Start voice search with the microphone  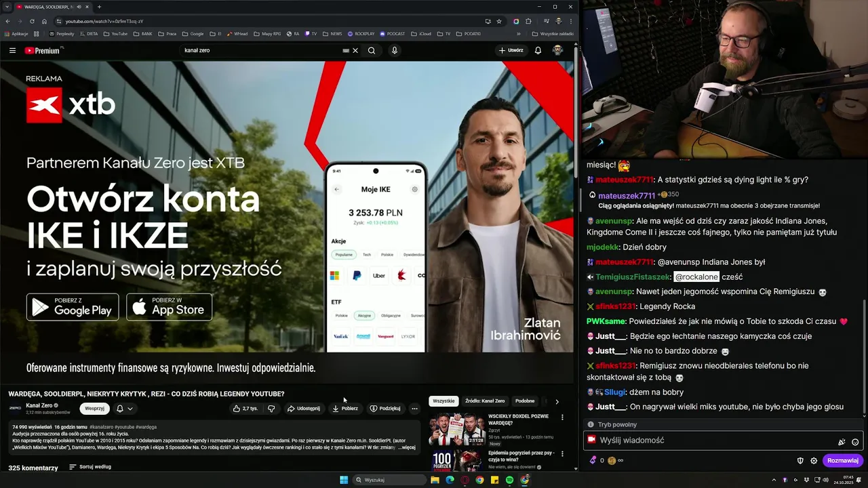click(394, 50)
